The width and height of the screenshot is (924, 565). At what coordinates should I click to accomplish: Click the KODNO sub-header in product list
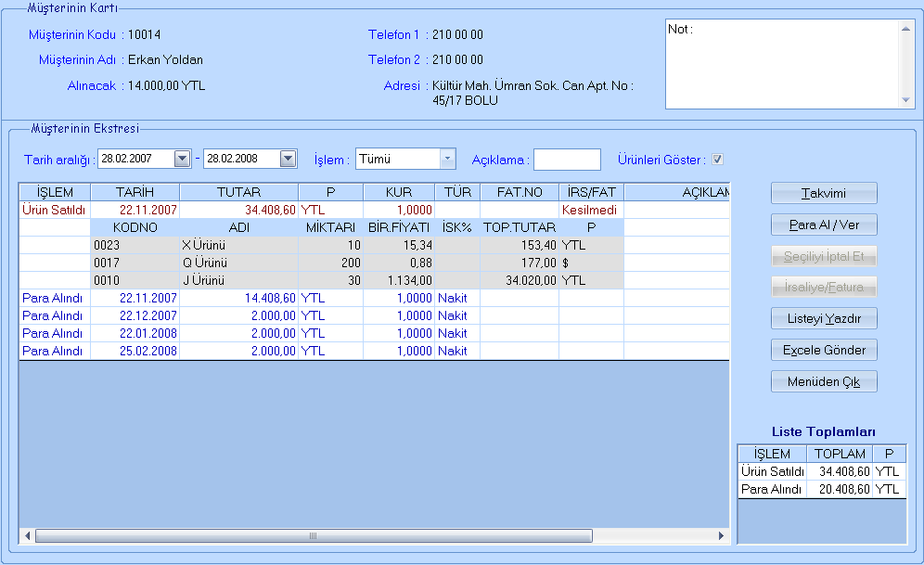click(135, 227)
